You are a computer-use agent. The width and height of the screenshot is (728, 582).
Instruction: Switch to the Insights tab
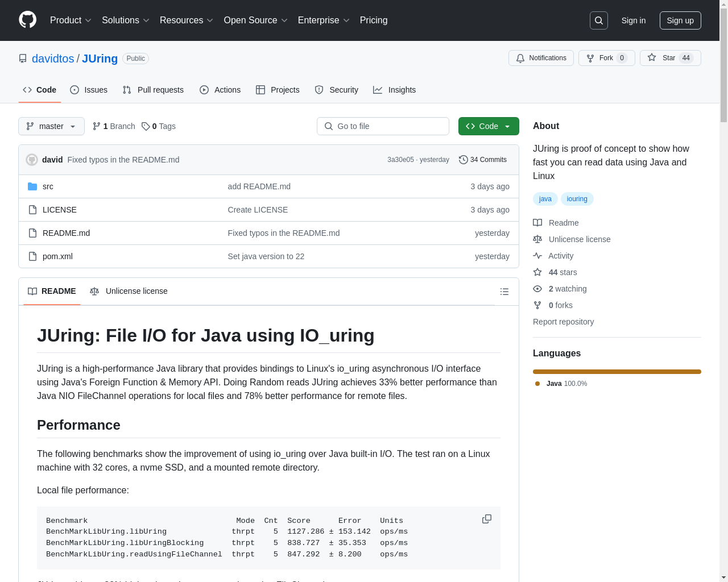pyautogui.click(x=395, y=90)
